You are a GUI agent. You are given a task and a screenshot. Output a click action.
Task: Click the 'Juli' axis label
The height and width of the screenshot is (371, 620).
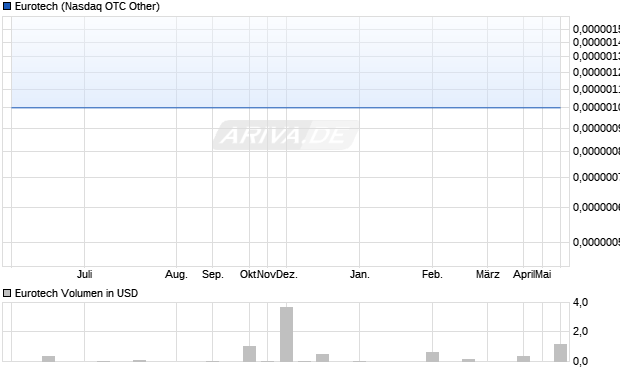[x=85, y=274]
